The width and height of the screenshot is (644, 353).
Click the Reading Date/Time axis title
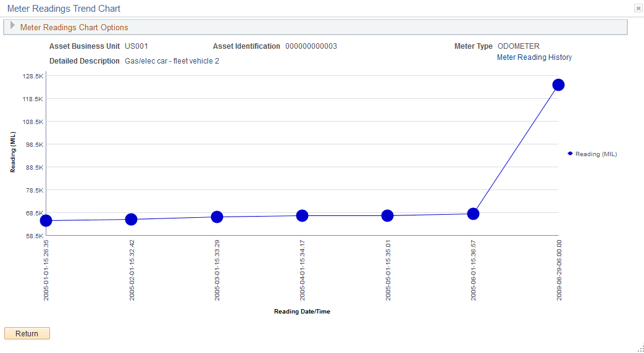click(302, 312)
